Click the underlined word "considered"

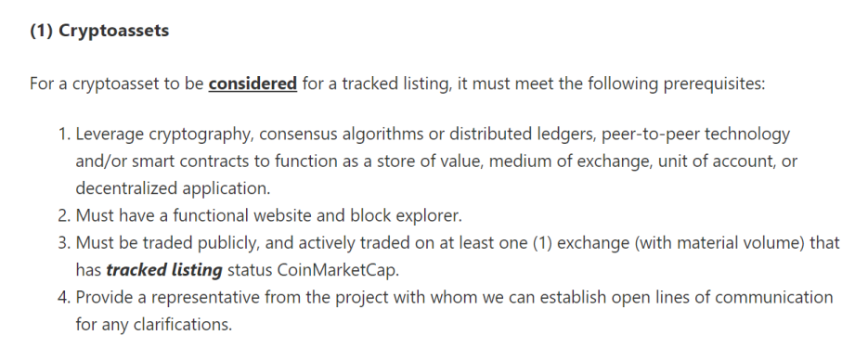coord(253,84)
